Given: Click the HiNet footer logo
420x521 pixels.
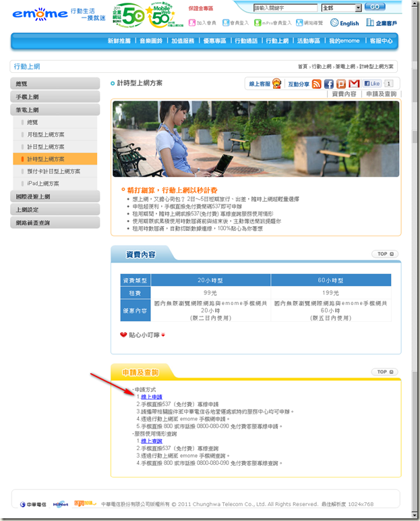Looking at the screenshot, I should click(x=61, y=504).
